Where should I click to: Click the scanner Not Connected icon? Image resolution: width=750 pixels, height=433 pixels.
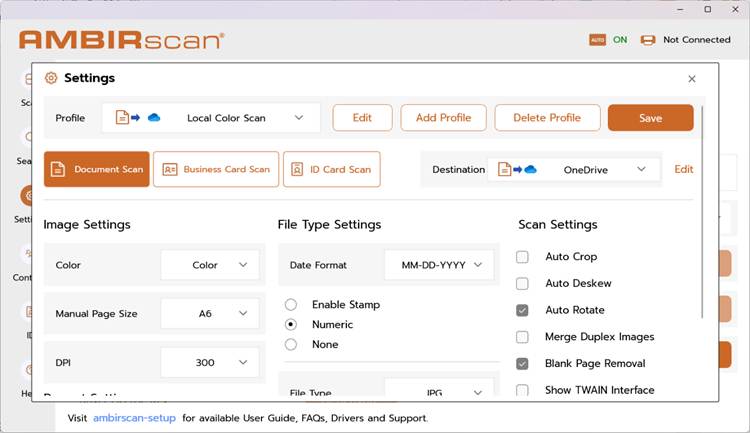click(648, 40)
